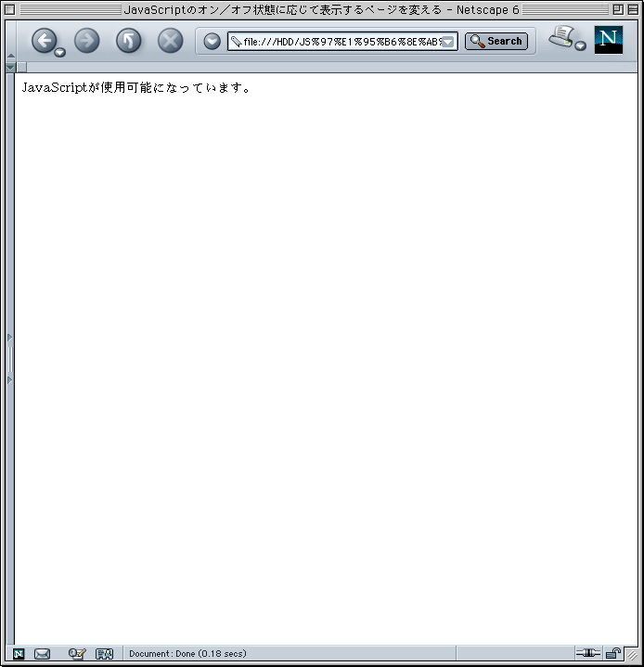Click the Netscape N logo throbber
This screenshot has height=667, width=644.
(609, 40)
